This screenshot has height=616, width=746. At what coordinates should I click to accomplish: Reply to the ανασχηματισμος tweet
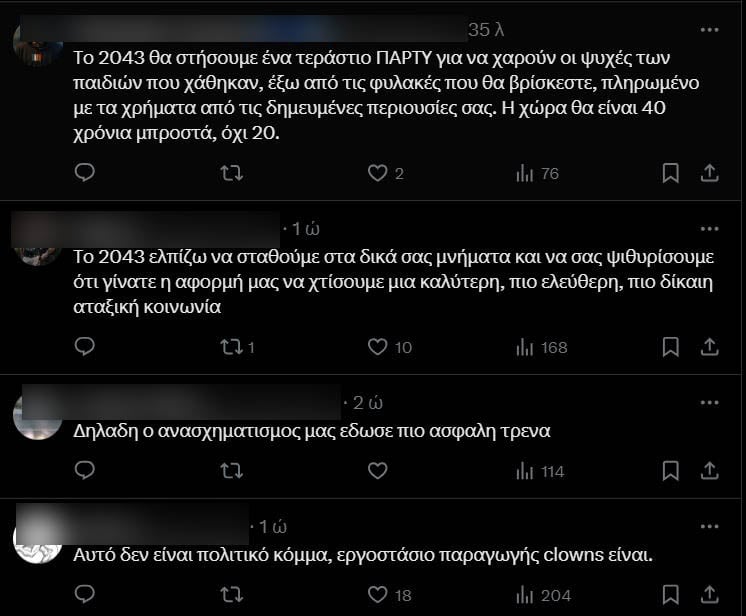(x=85, y=470)
